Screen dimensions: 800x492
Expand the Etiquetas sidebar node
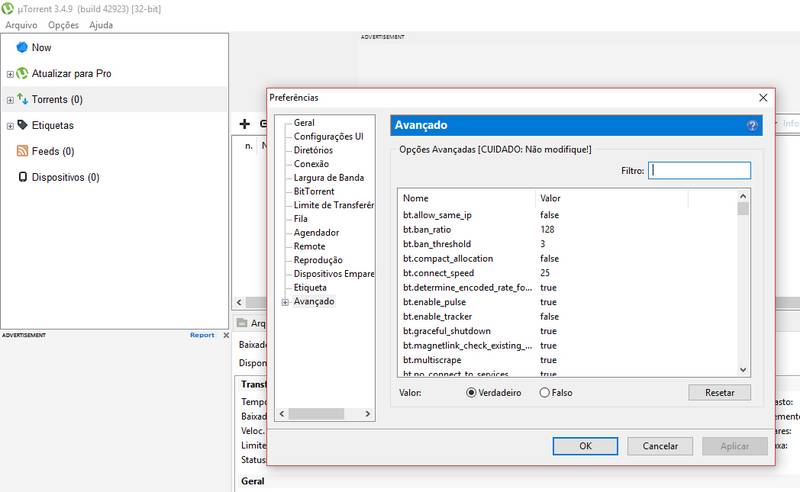point(10,126)
